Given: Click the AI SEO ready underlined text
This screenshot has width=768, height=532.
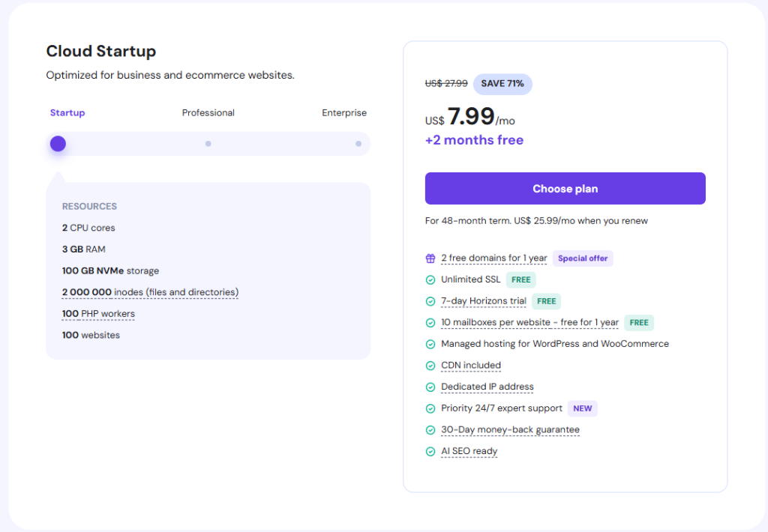Looking at the screenshot, I should point(469,451).
